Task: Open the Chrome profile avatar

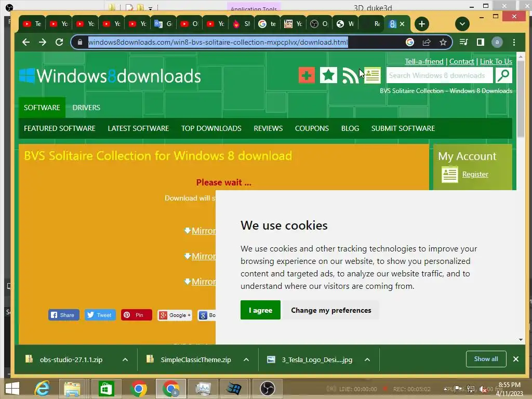Action: [497, 42]
